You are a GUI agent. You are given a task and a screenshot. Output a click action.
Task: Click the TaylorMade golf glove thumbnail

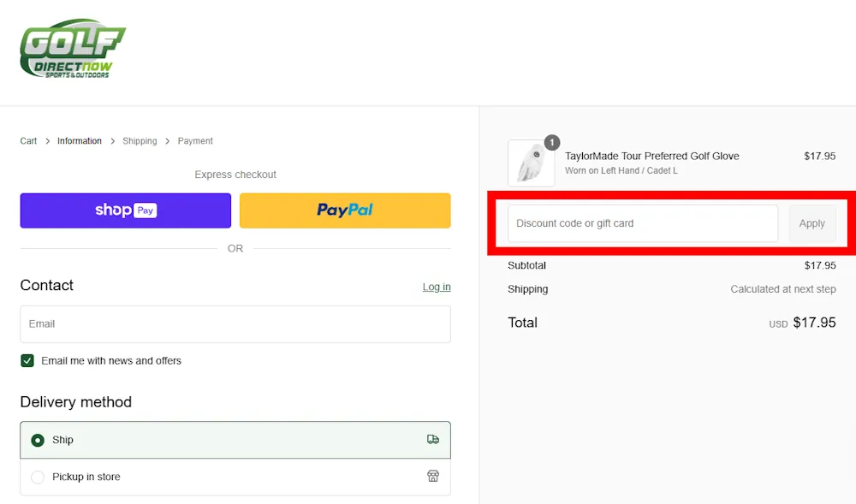531,163
